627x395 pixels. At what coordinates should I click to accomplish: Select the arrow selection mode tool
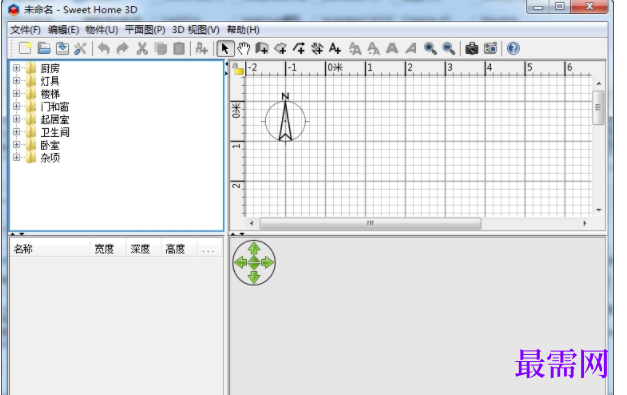[x=225, y=49]
